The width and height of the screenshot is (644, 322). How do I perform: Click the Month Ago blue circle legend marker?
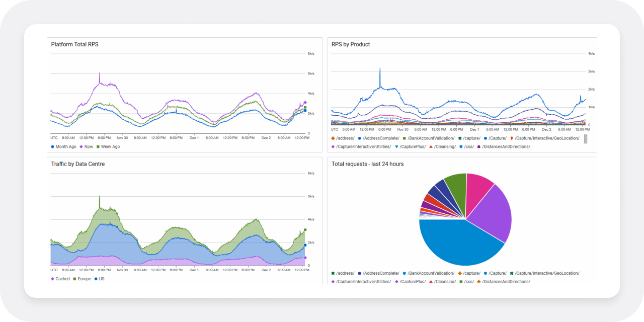(x=53, y=147)
